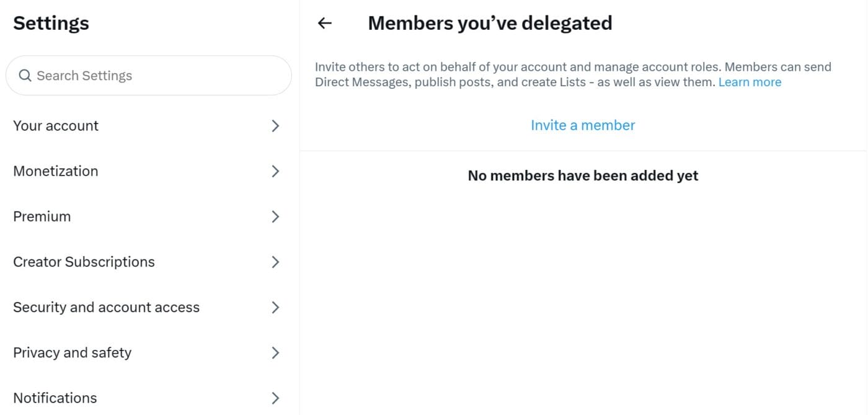Click the back arrow icon

(325, 24)
